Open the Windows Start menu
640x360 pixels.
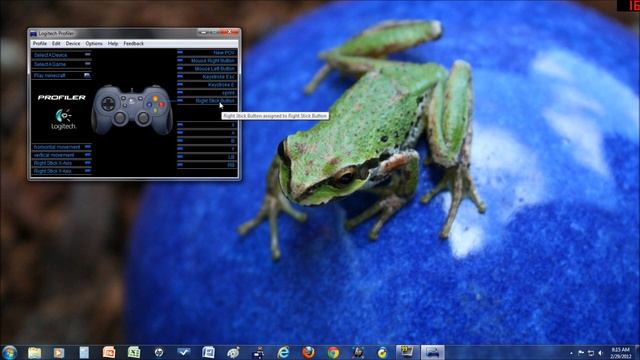[9, 352]
